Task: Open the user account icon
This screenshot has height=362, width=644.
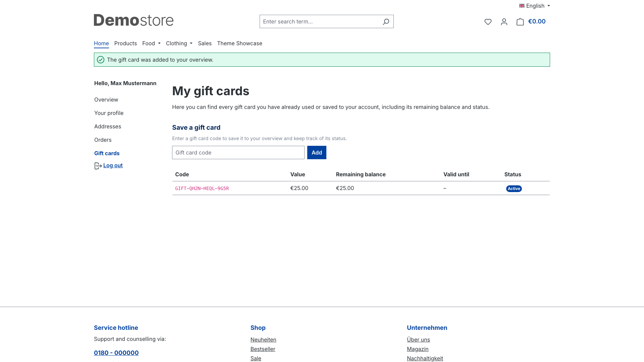Action: 504,22
